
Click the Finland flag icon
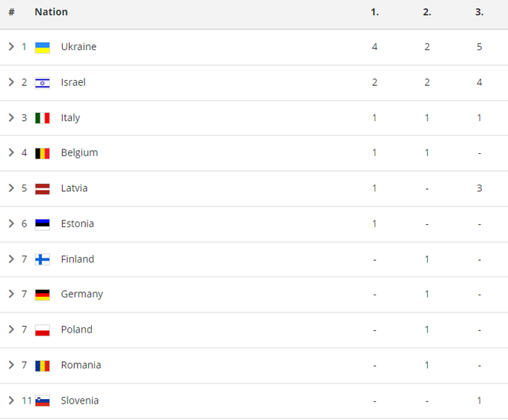(x=43, y=259)
